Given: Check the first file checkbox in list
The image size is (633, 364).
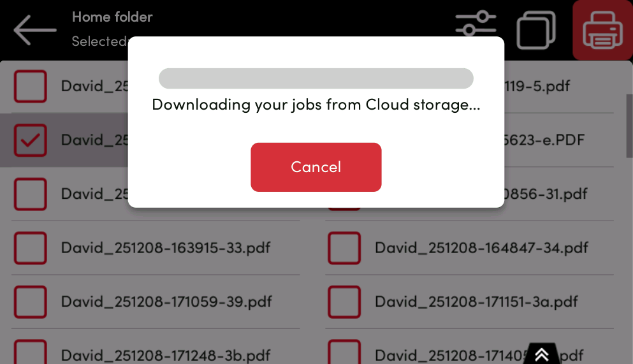Looking at the screenshot, I should click(x=30, y=86).
